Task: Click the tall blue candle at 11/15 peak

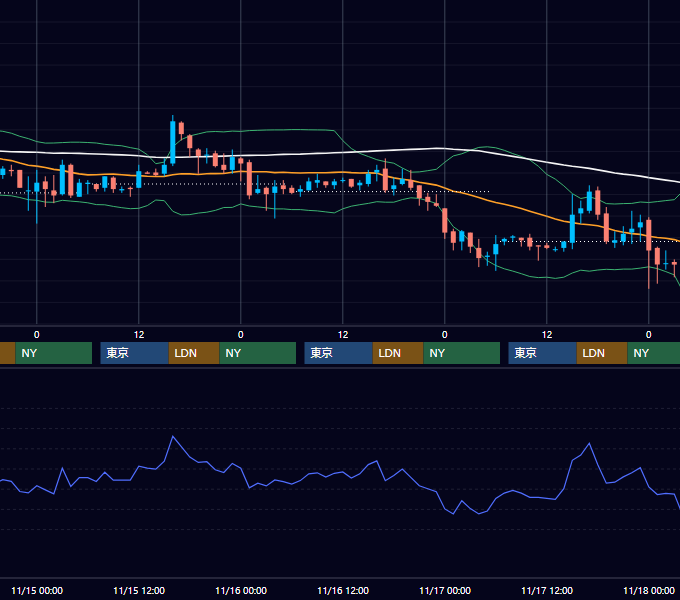Action: pos(173,142)
